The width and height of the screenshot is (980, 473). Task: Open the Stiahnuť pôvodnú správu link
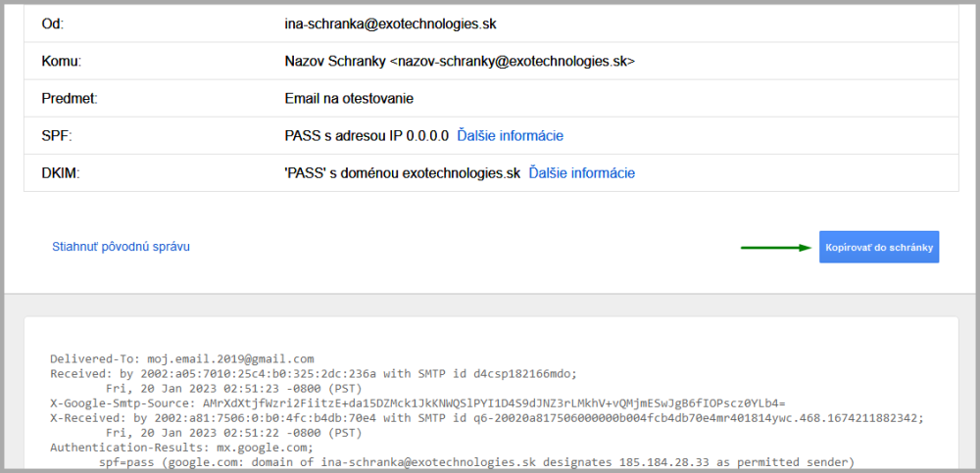[x=121, y=247]
